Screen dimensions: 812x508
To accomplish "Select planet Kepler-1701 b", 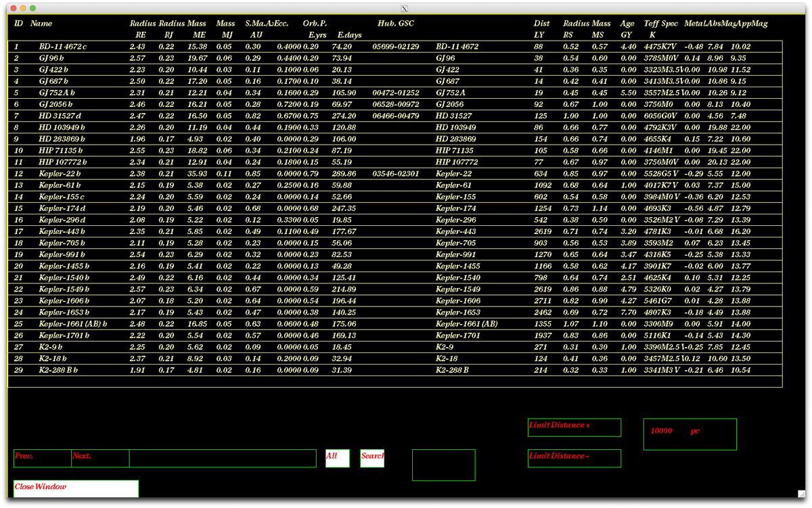I will pyautogui.click(x=395, y=334).
